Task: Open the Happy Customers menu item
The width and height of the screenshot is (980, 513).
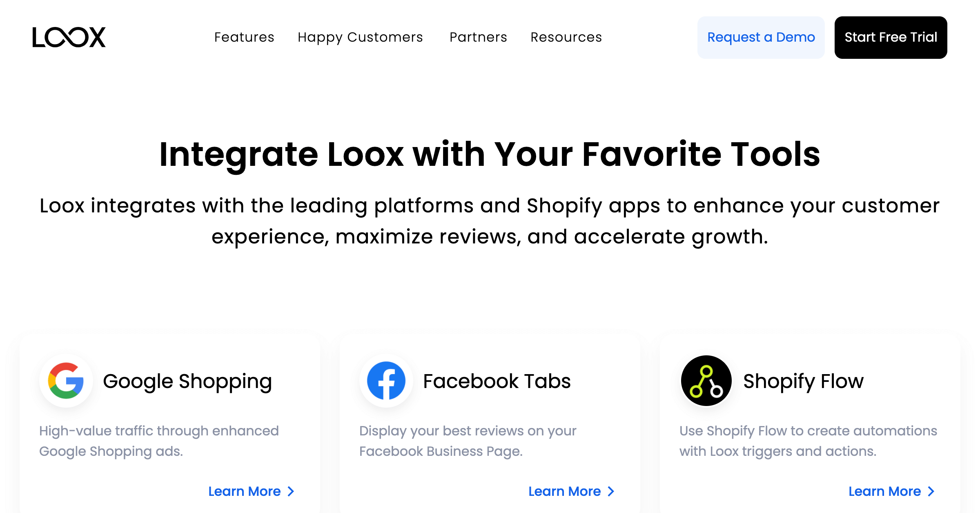Action: pos(360,37)
